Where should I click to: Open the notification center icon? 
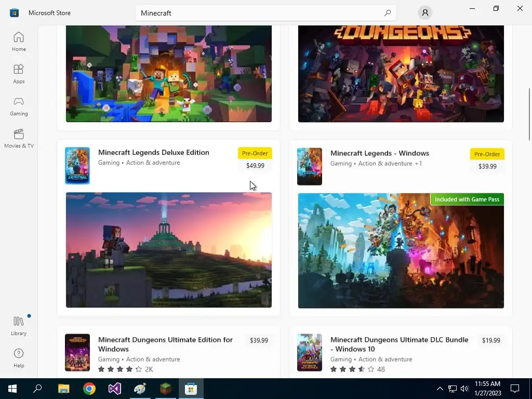click(x=515, y=389)
